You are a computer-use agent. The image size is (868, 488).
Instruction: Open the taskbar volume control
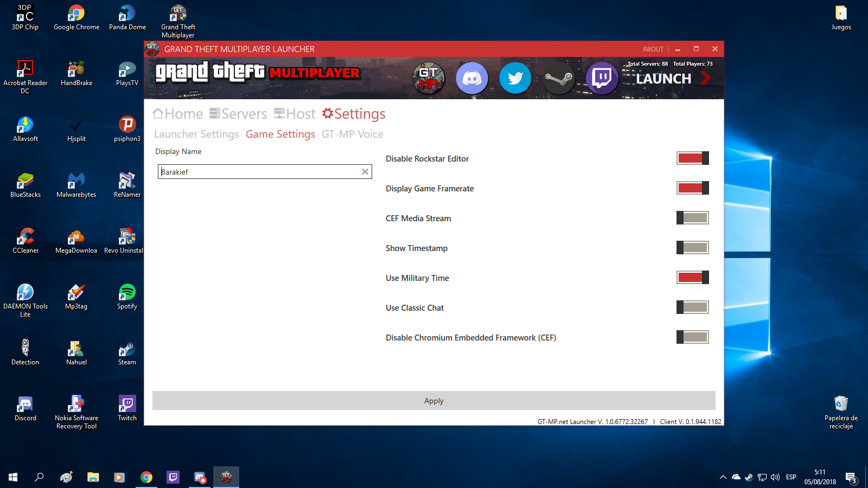coord(775,477)
